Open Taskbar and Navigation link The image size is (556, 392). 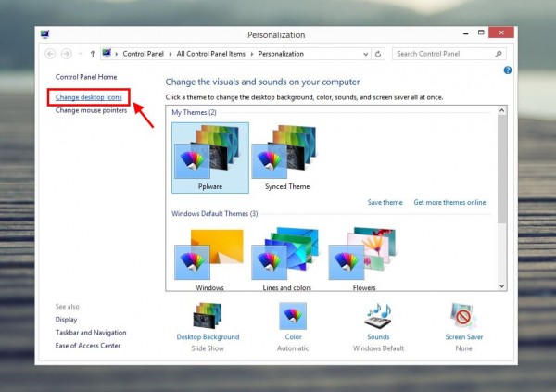pyautogui.click(x=91, y=333)
